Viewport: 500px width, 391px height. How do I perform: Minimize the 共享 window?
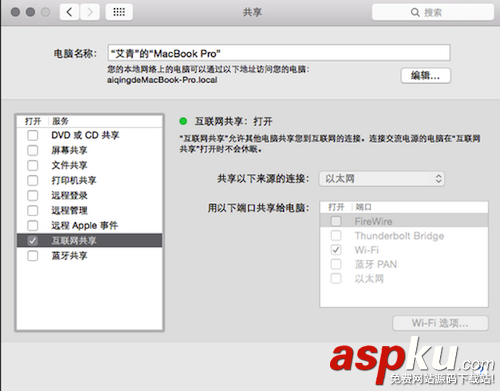tap(30, 12)
